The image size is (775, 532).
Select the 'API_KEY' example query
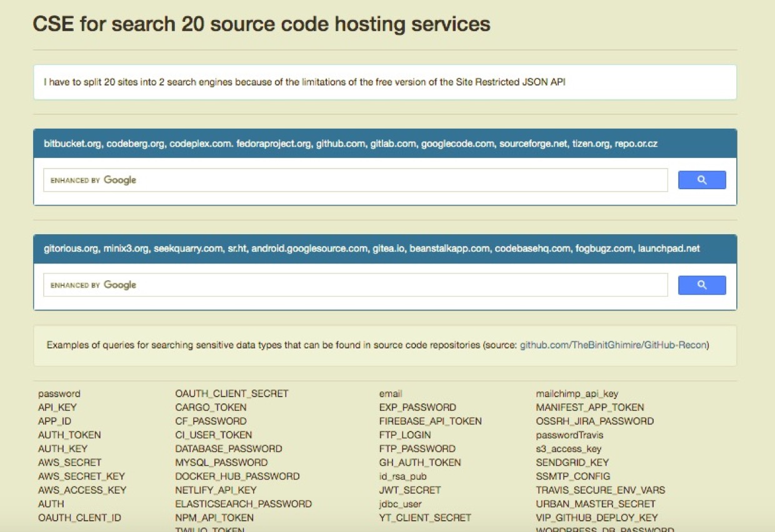57,407
